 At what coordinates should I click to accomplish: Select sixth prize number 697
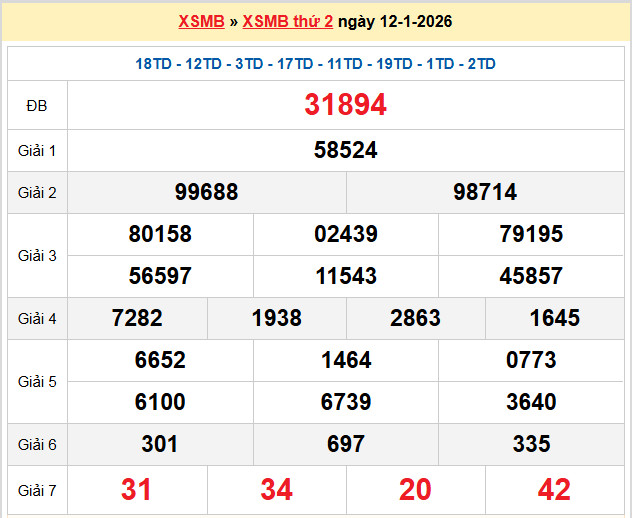point(345,444)
